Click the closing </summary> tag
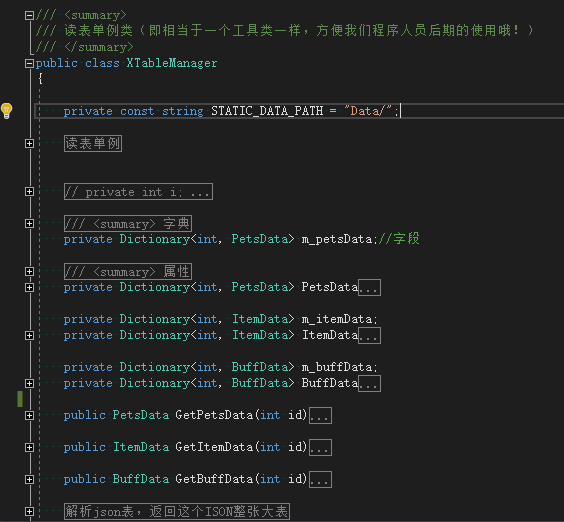Image resolution: width=564 pixels, height=522 pixels. point(99,47)
